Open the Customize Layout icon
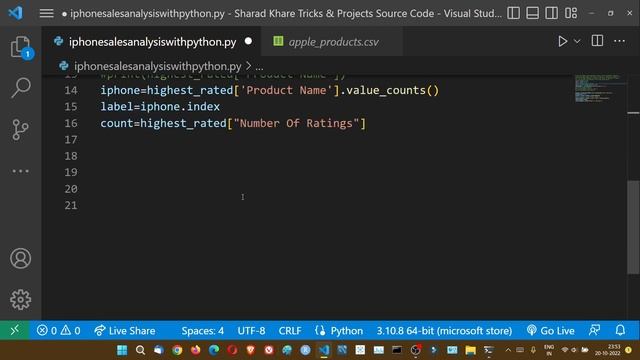The width and height of the screenshot is (640, 360). (571, 13)
